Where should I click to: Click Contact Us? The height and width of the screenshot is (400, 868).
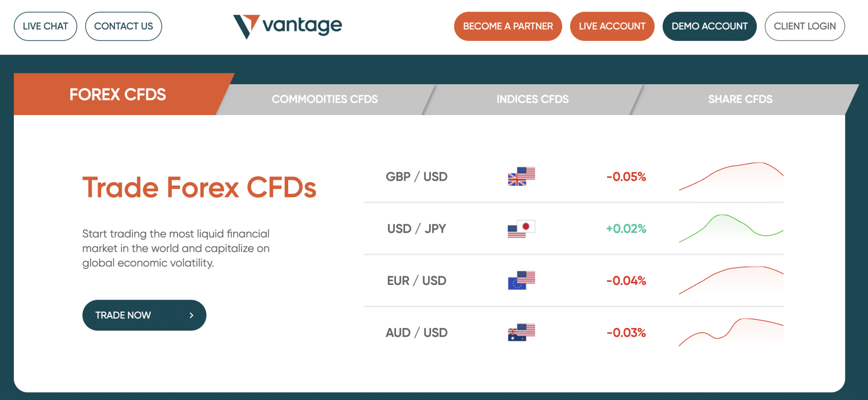pyautogui.click(x=123, y=26)
